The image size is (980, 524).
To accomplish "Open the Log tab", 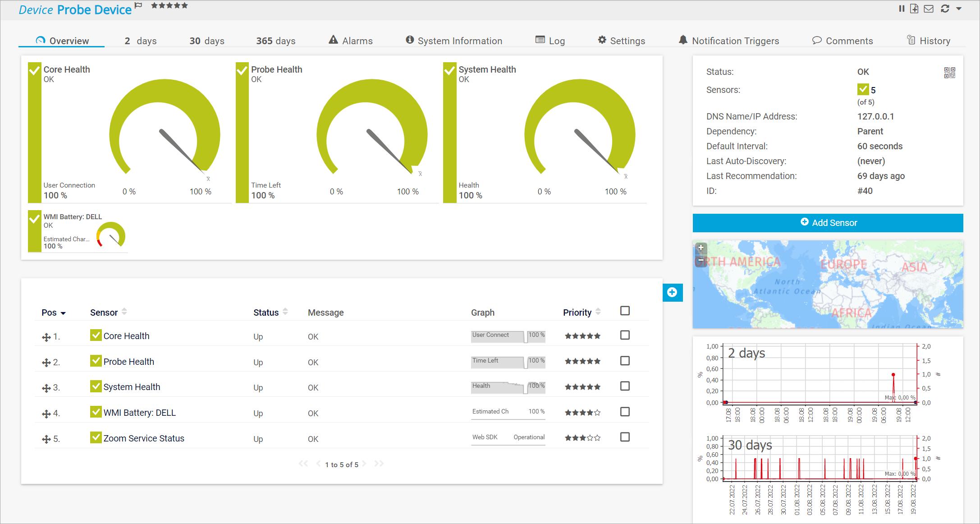I will coord(550,41).
